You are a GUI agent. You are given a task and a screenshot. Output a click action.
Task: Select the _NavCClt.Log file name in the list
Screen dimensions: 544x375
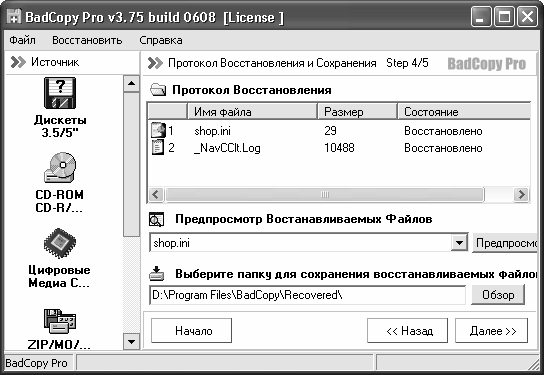click(227, 148)
